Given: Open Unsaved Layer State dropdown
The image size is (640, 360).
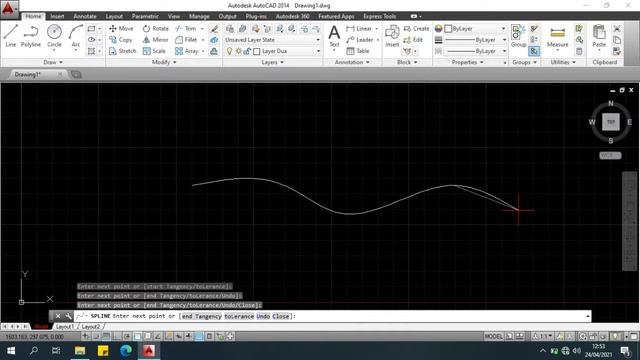Looking at the screenshot, I should point(272,40).
